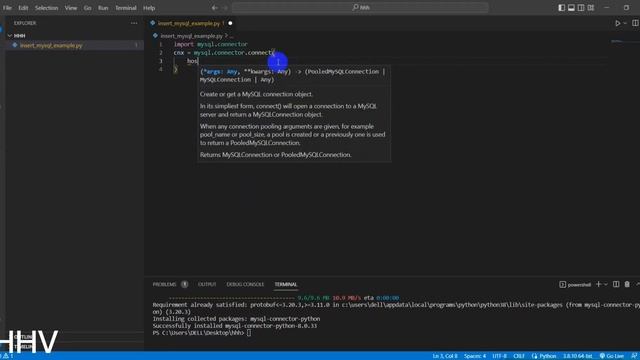The image size is (640, 360).
Task: Change the CRLF end of line sequence
Action: 519,356
